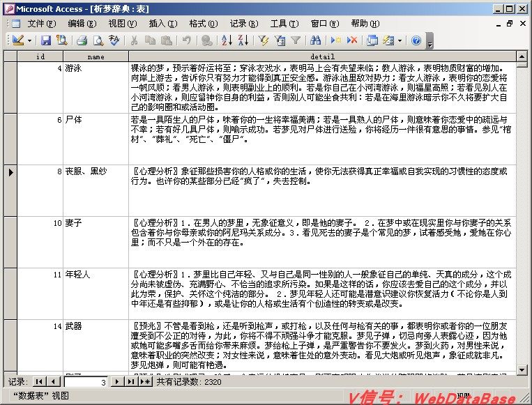Click the id cell with value 10
Image resolution: width=532 pixels, height=405 pixels.
[40, 242]
